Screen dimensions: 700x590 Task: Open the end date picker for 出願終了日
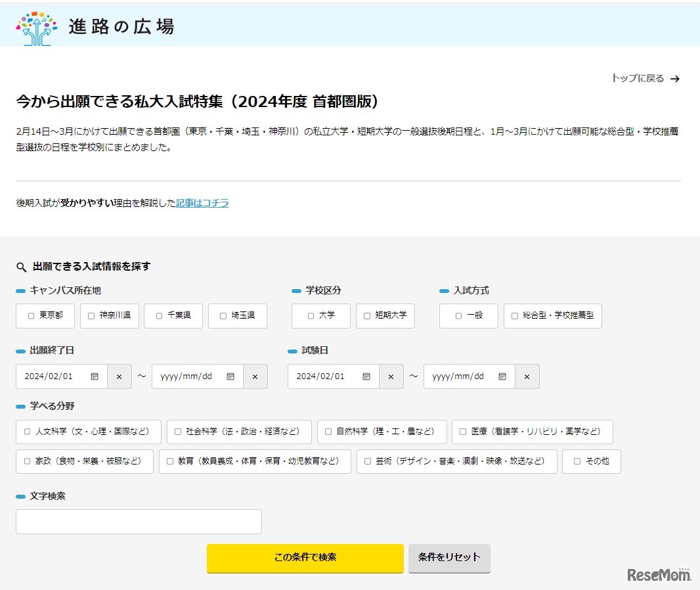pyautogui.click(x=230, y=376)
